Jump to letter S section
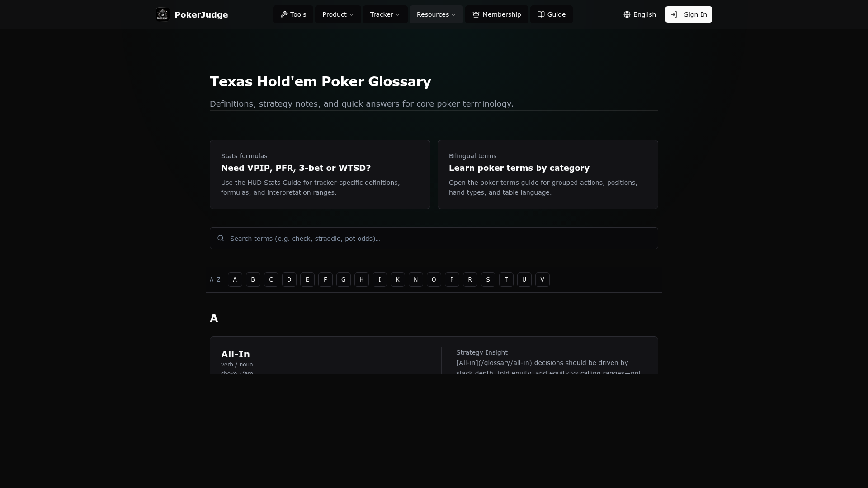This screenshot has height=488, width=868. (x=488, y=280)
